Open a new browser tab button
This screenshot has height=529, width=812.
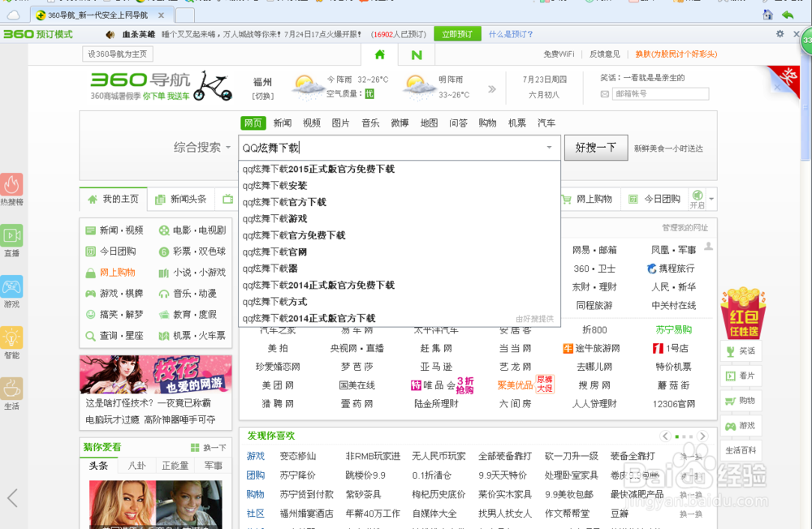point(185,15)
